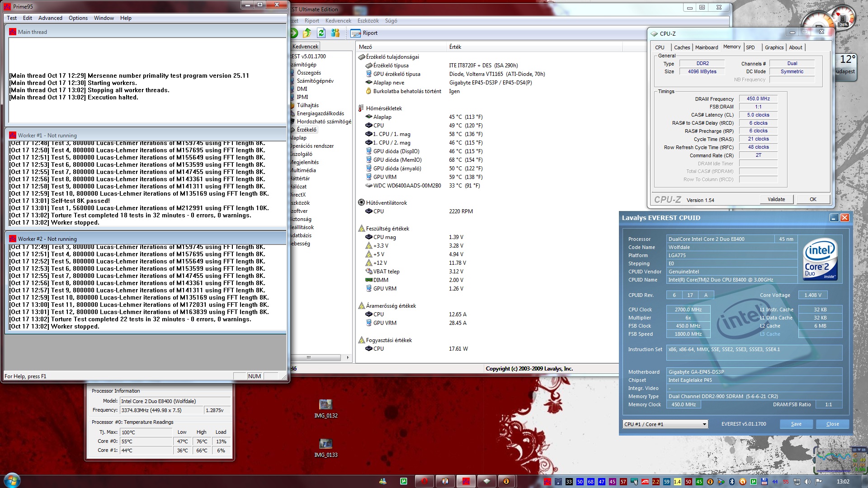
Task: Switch to the Caches tab in CPU-Z
Action: click(682, 47)
